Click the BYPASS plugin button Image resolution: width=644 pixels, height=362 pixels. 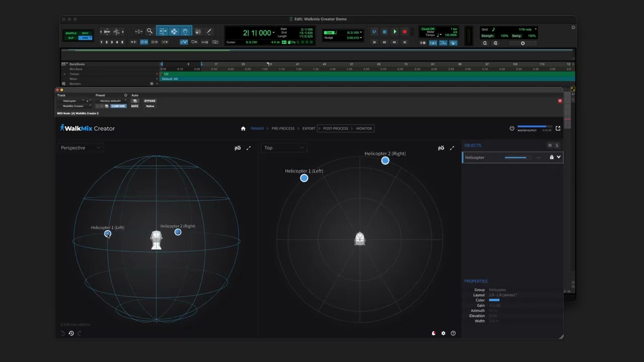(150, 101)
